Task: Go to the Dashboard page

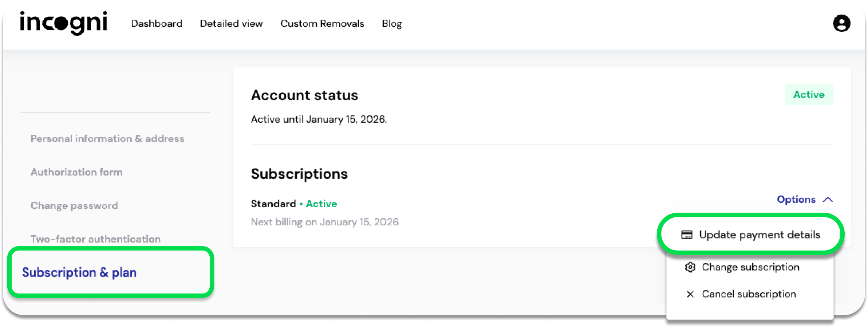Action: 157,24
